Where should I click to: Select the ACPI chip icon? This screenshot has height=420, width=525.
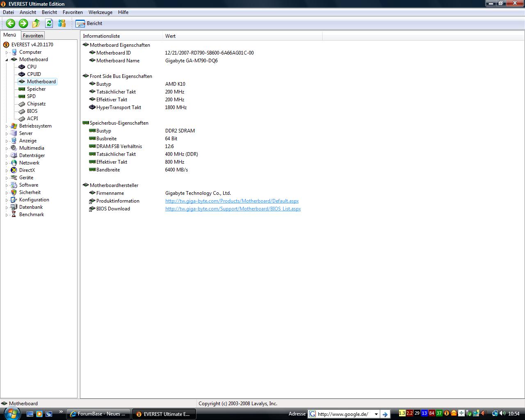pyautogui.click(x=22, y=119)
